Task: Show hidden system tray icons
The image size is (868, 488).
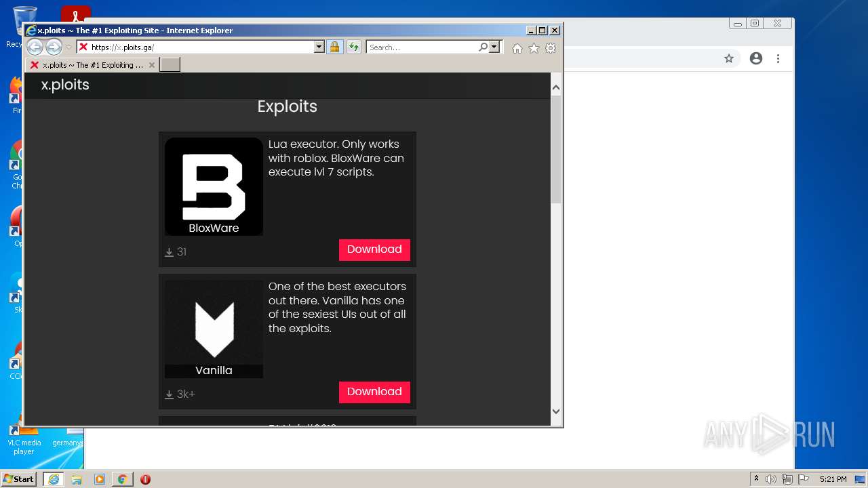Action: click(757, 479)
